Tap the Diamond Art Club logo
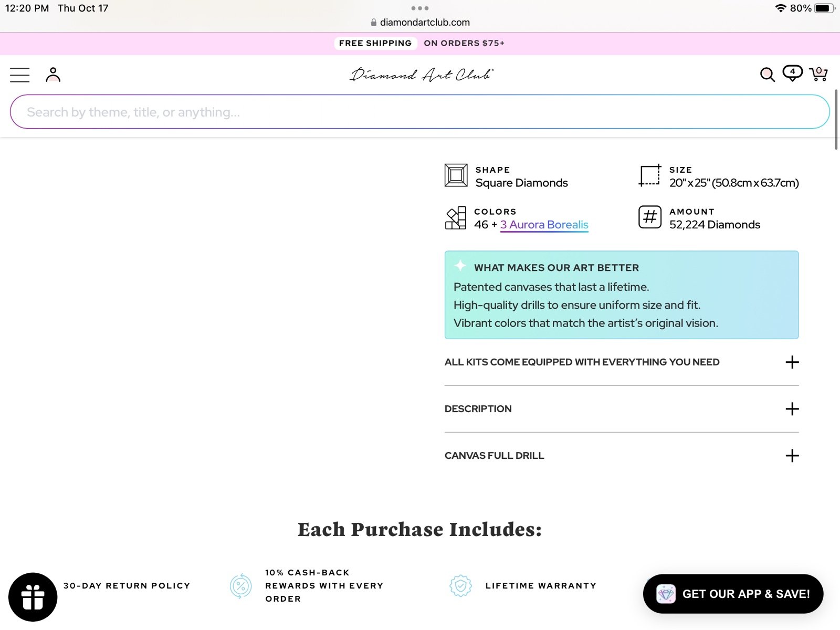The image size is (840, 630). tap(422, 75)
